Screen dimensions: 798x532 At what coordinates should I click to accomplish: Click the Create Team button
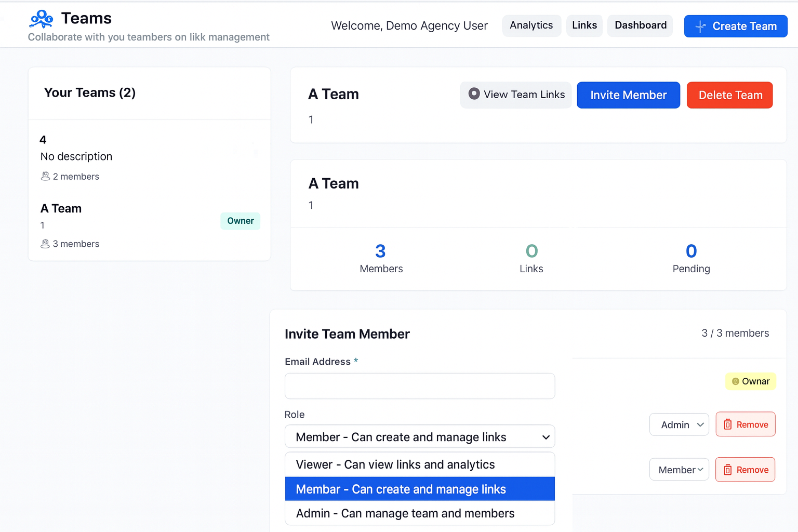click(736, 26)
